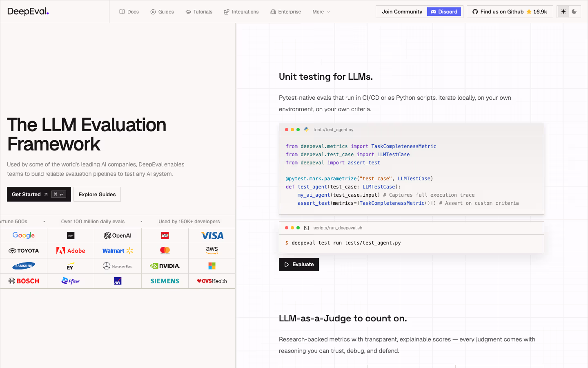This screenshot has width=588, height=368.
Task: Click the 'def test_agent' code line
Action: (x=343, y=187)
